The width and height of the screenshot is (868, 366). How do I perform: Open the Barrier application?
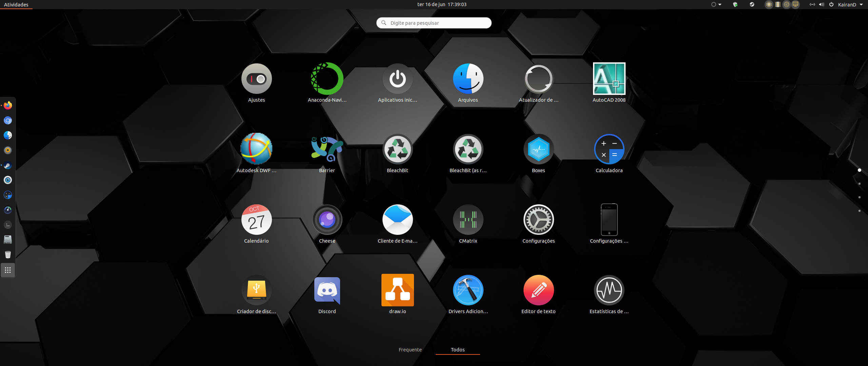point(327,149)
